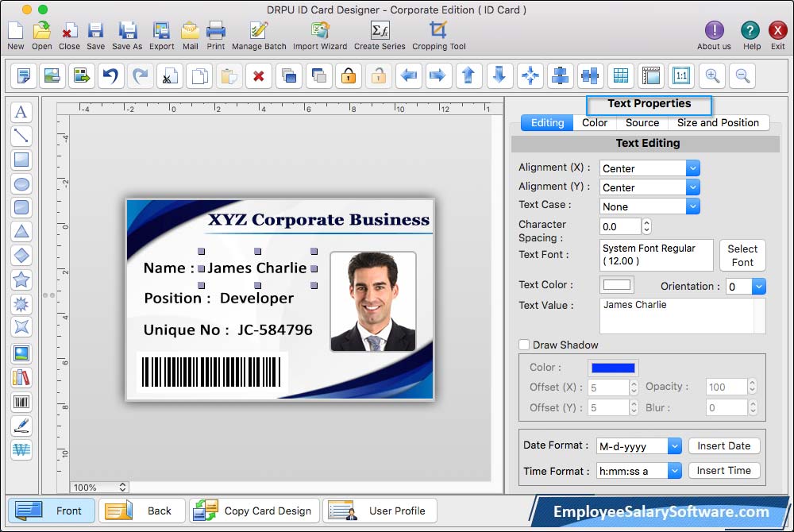This screenshot has height=532, width=794.
Task: Switch to Size and Position tab
Action: click(718, 122)
